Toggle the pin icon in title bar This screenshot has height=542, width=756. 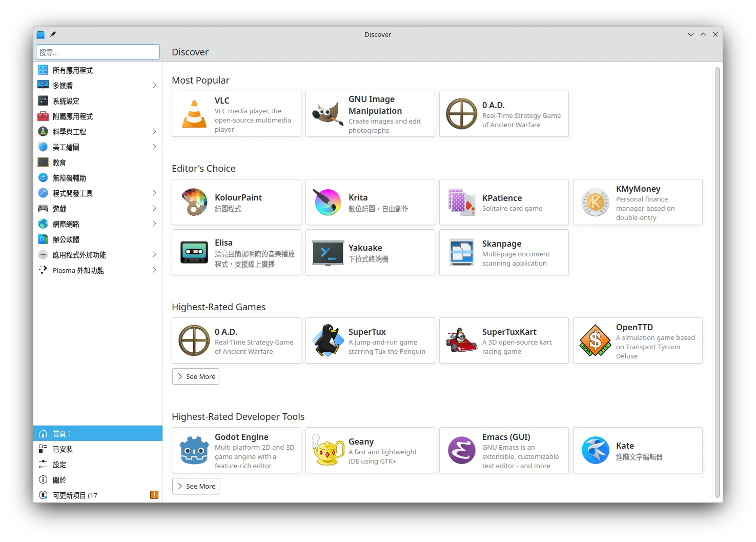coord(53,34)
